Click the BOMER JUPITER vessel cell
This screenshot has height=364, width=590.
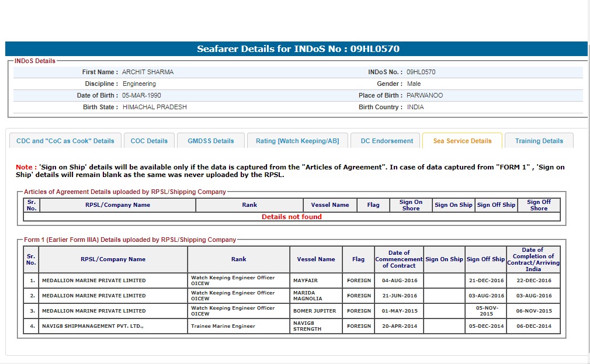315,311
